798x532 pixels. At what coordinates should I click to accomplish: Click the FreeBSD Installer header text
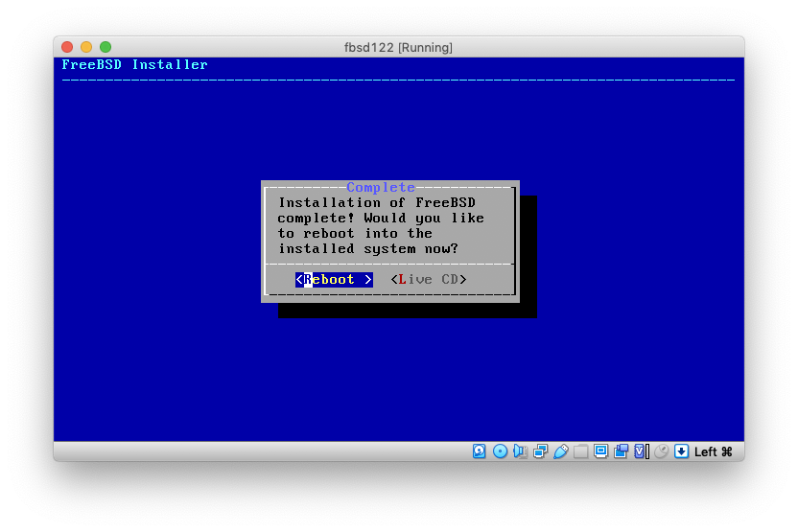134,64
